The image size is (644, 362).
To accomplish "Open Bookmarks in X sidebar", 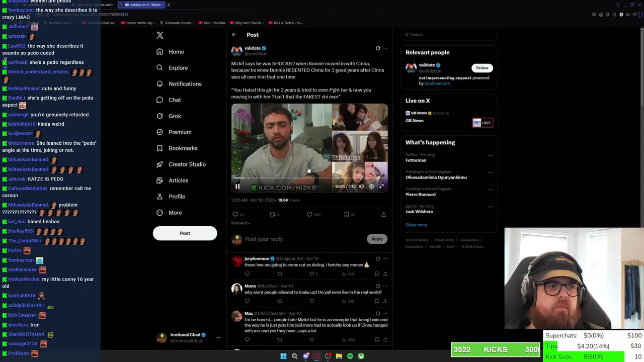I will pos(177,148).
